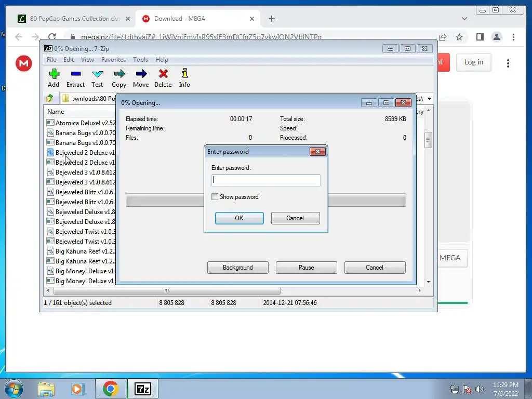This screenshot has height=399, width=532.
Task: Click the vertical scrollbar thumb in 7-Zip
Action: [x=429, y=140]
